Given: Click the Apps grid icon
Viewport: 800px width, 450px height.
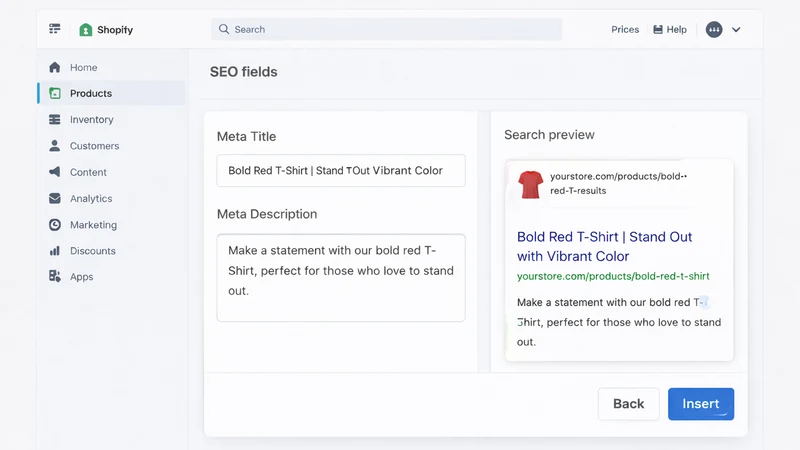Looking at the screenshot, I should 55,276.
